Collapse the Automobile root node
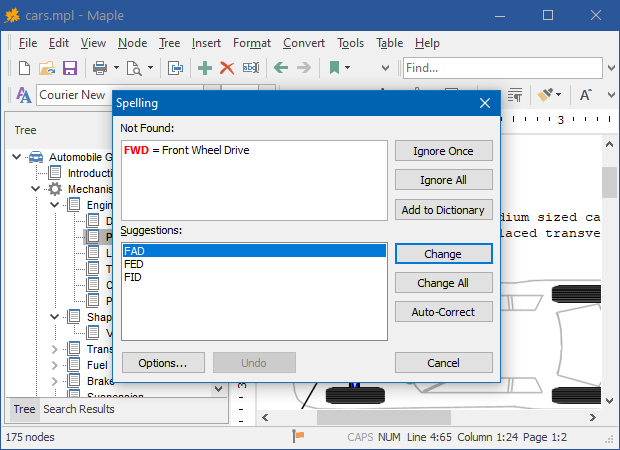The width and height of the screenshot is (620, 450). pyautogui.click(x=17, y=157)
